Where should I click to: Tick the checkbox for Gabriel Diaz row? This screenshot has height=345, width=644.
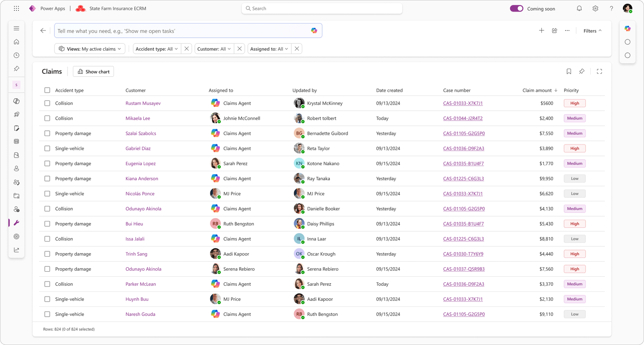pyautogui.click(x=47, y=148)
